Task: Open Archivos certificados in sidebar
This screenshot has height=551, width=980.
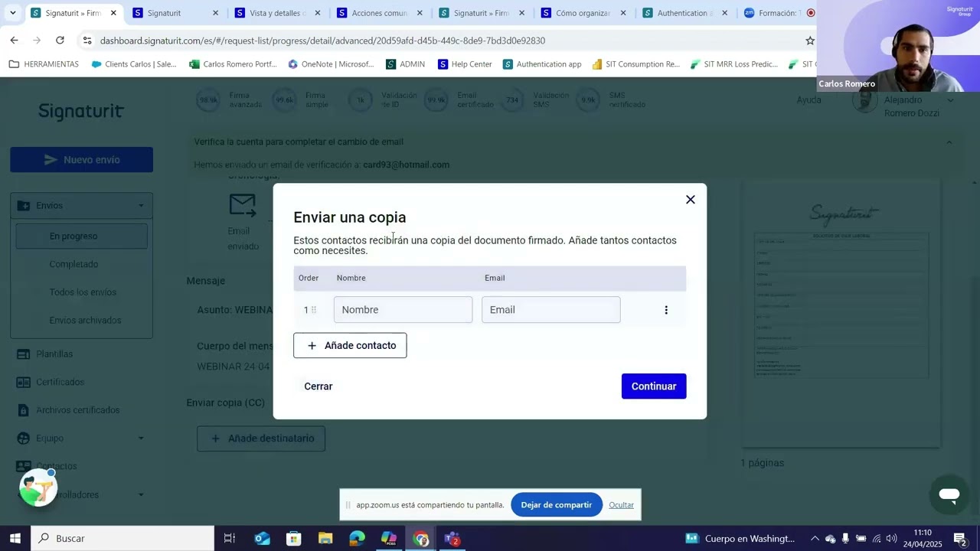Action: coord(77,410)
